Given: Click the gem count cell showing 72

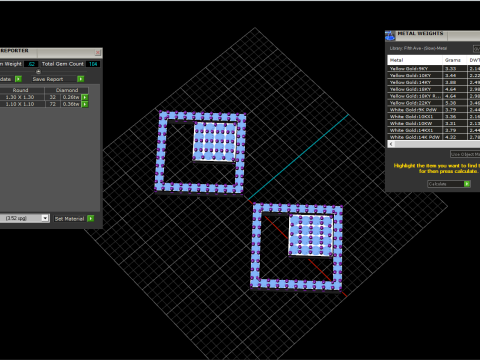Looking at the screenshot, I should pos(53,104).
